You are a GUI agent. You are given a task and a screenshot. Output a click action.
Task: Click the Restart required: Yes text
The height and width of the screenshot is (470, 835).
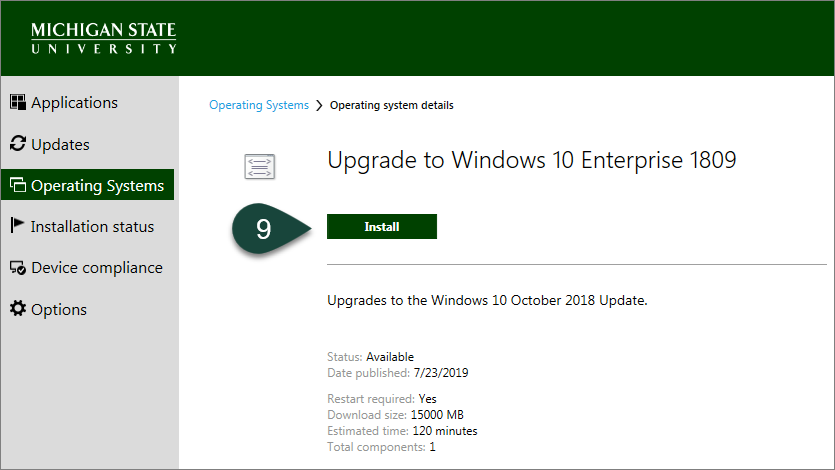[382, 399]
